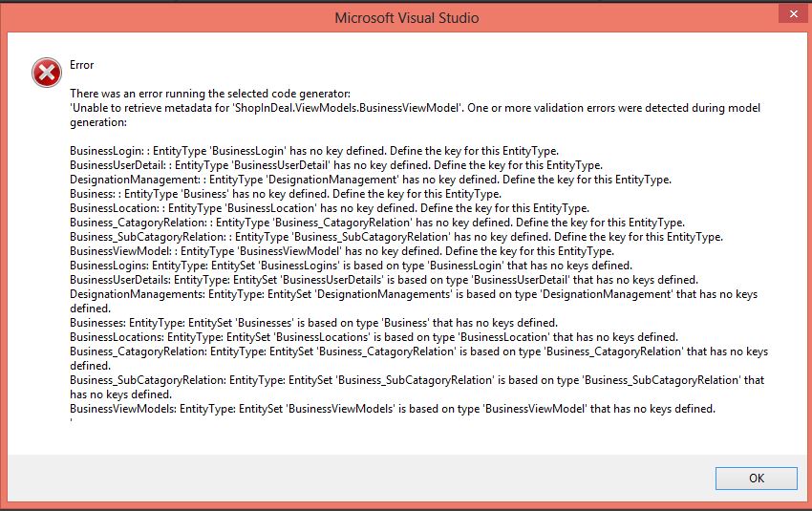
Task: Click the 'Error' heading text
Action: coord(82,65)
